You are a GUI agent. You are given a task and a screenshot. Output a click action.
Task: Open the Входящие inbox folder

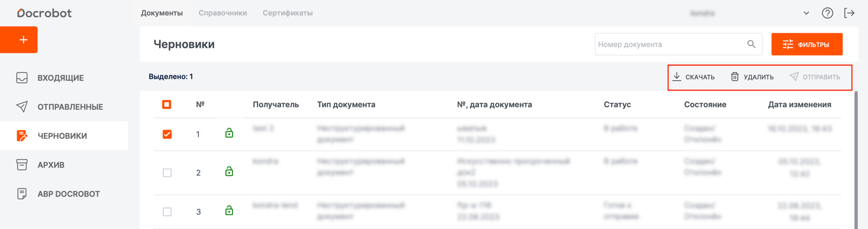[x=60, y=78]
